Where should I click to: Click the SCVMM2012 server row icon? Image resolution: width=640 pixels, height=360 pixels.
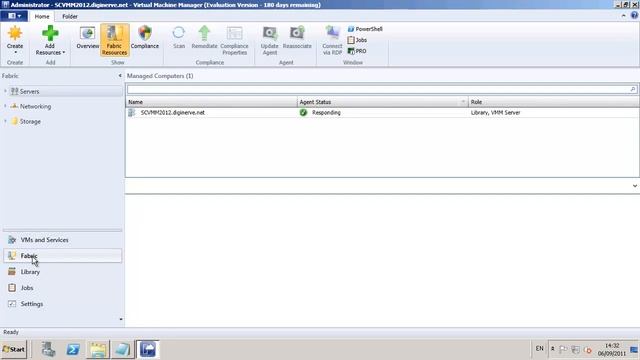[x=132, y=113]
